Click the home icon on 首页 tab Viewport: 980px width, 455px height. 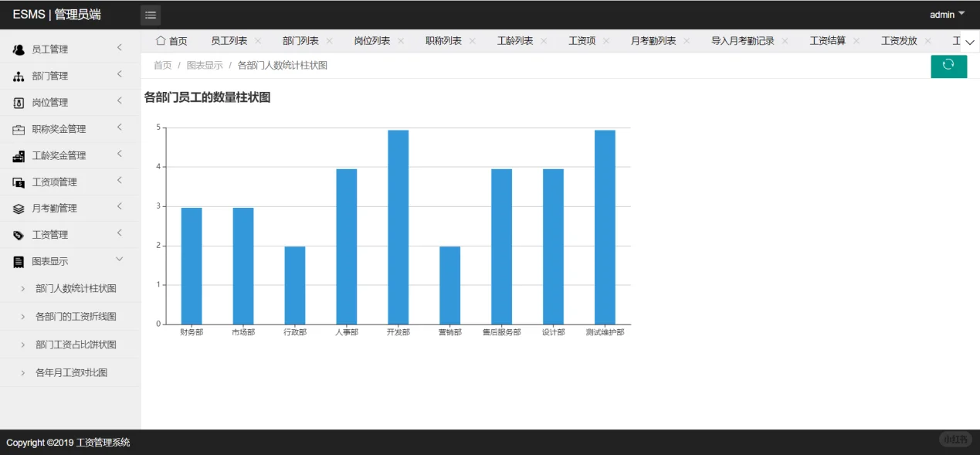click(x=161, y=40)
